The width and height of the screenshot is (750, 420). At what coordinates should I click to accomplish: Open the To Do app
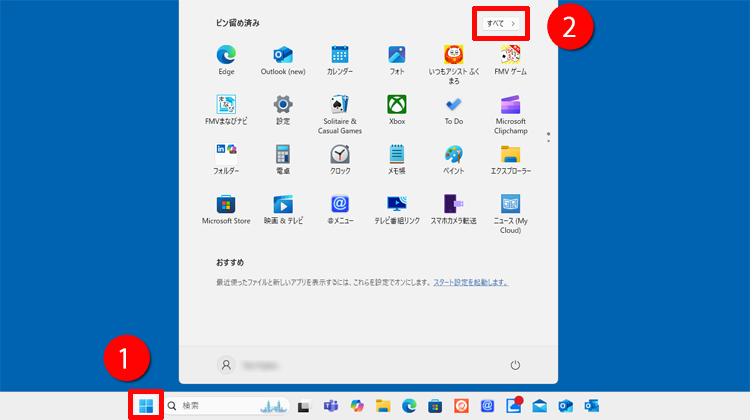pos(453,110)
